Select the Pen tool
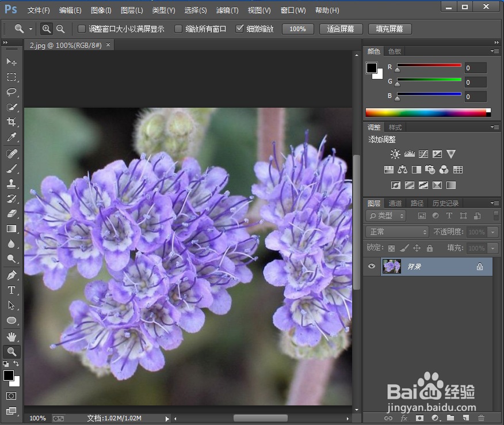The height and width of the screenshot is (425, 504). point(11,275)
